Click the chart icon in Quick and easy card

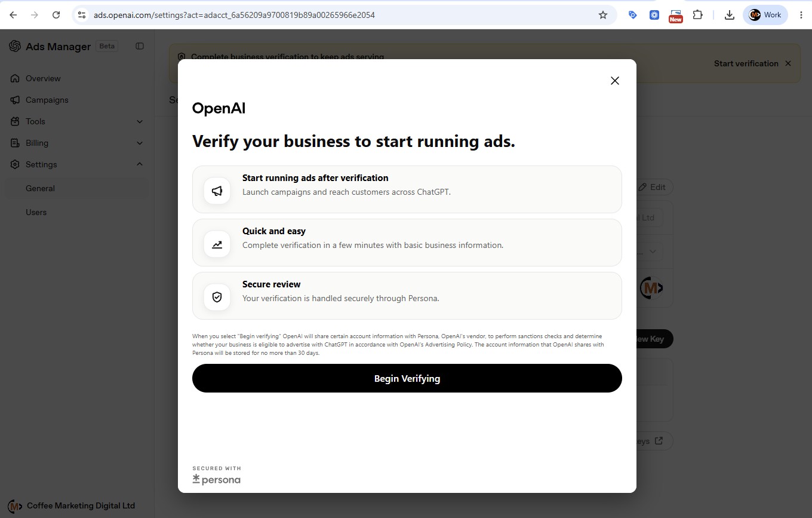click(x=217, y=244)
